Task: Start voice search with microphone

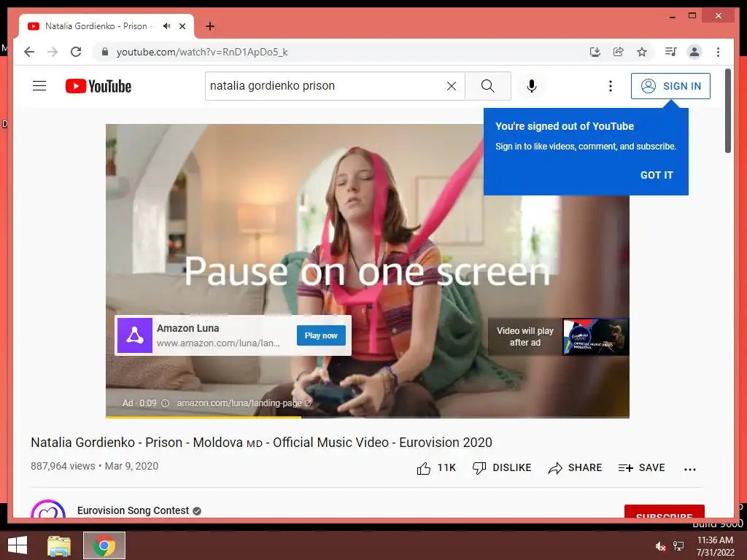Action: point(532,86)
